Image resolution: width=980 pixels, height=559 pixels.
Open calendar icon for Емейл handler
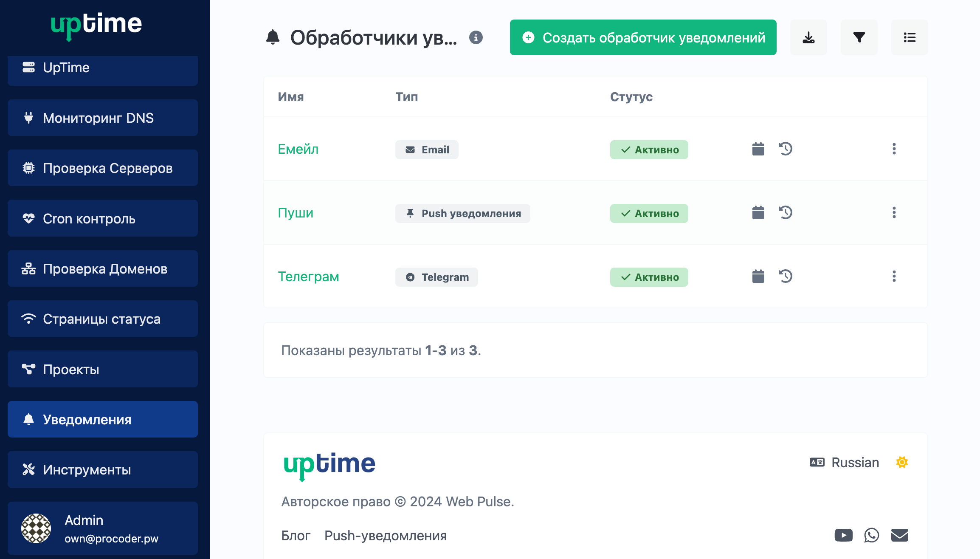[x=758, y=149]
